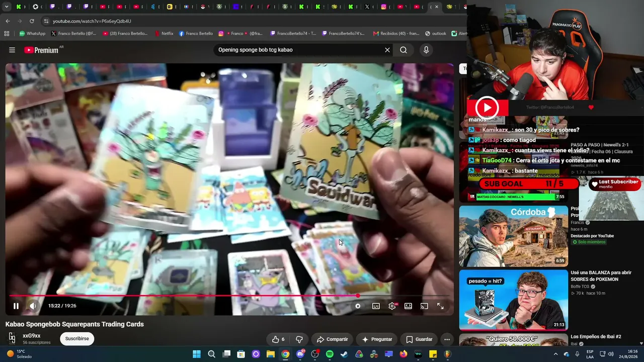
Task: Open Google Chrome from taskbar
Action: point(285,354)
